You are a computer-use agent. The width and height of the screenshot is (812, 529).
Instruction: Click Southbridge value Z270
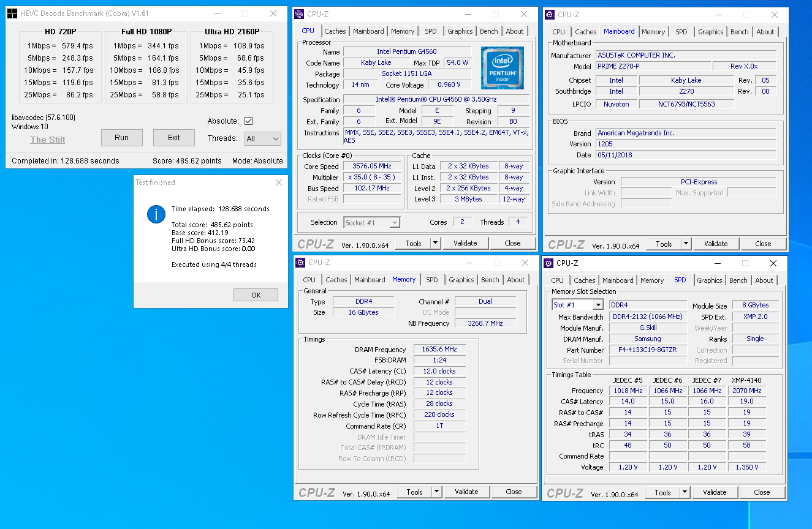pos(686,92)
